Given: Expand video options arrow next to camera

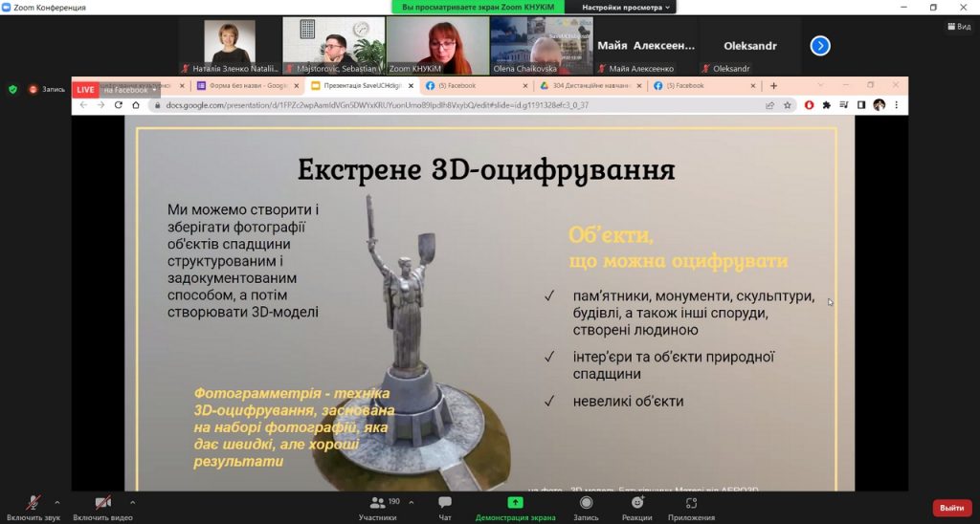Looking at the screenshot, I should click(132, 502).
